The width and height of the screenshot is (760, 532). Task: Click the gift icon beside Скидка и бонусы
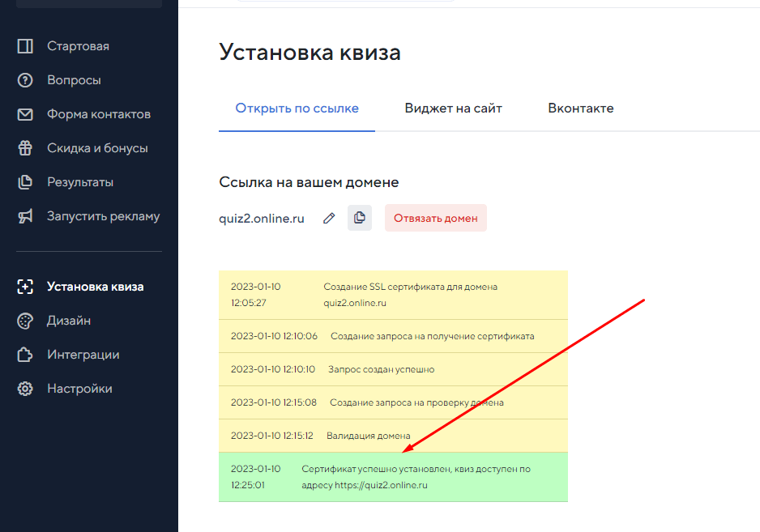tap(25, 148)
